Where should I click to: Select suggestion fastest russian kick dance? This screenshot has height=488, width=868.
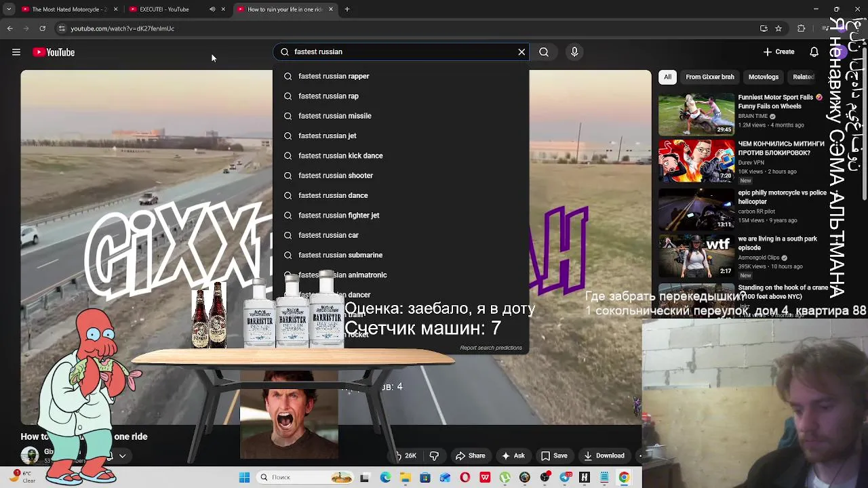[401, 156]
